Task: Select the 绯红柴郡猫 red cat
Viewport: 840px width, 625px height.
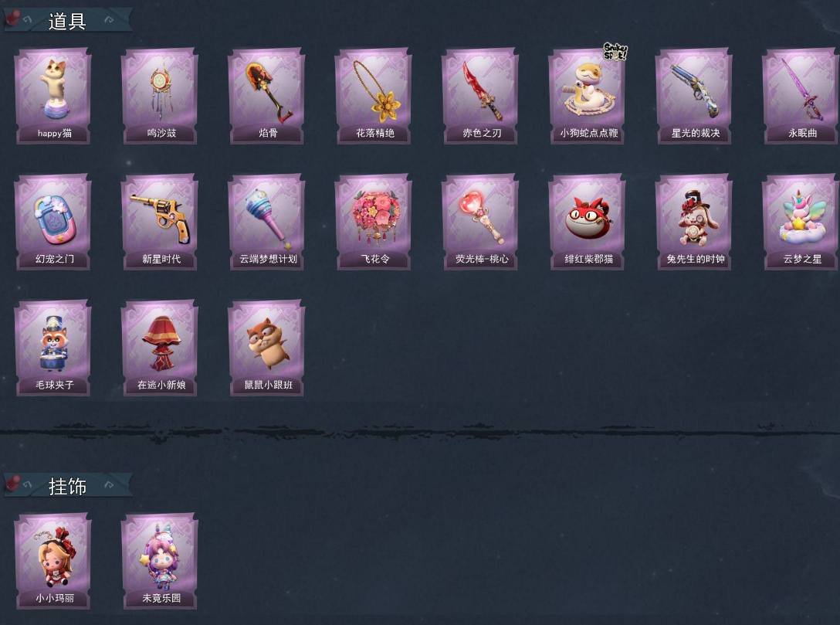Action: [x=588, y=222]
